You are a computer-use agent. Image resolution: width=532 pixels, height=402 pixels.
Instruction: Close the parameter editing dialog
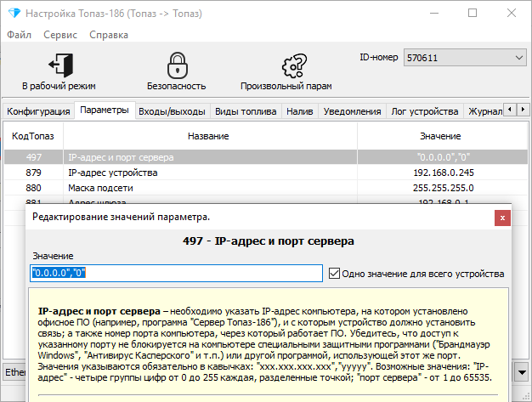pyautogui.click(x=502, y=218)
